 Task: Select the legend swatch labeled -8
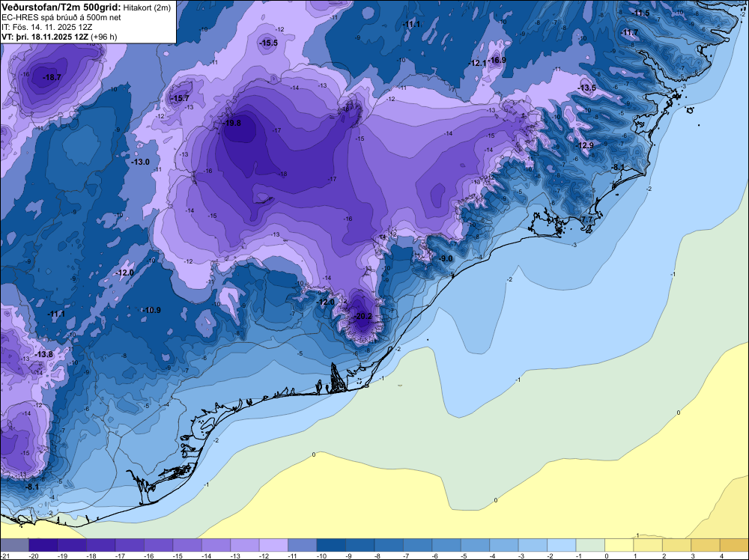[389, 545]
